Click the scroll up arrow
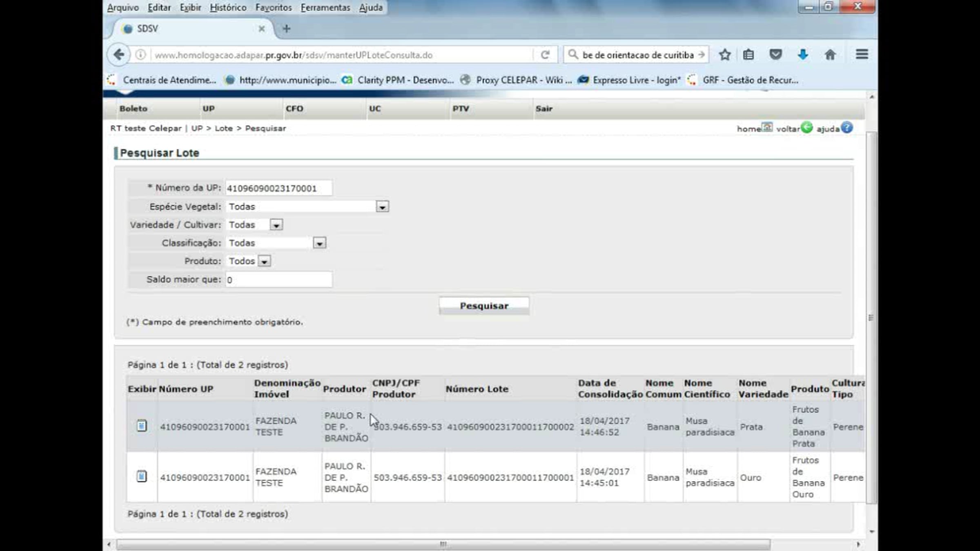980x551 pixels. [872, 97]
